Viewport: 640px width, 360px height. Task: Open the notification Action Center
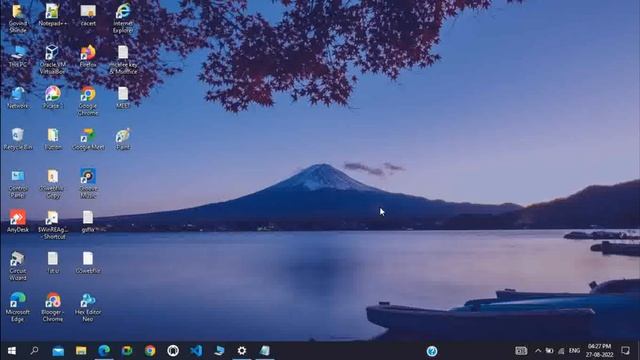point(625,351)
